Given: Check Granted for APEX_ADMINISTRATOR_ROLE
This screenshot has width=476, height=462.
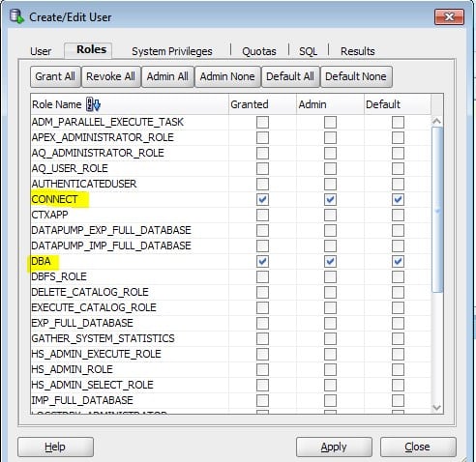Looking at the screenshot, I should pyautogui.click(x=262, y=137).
